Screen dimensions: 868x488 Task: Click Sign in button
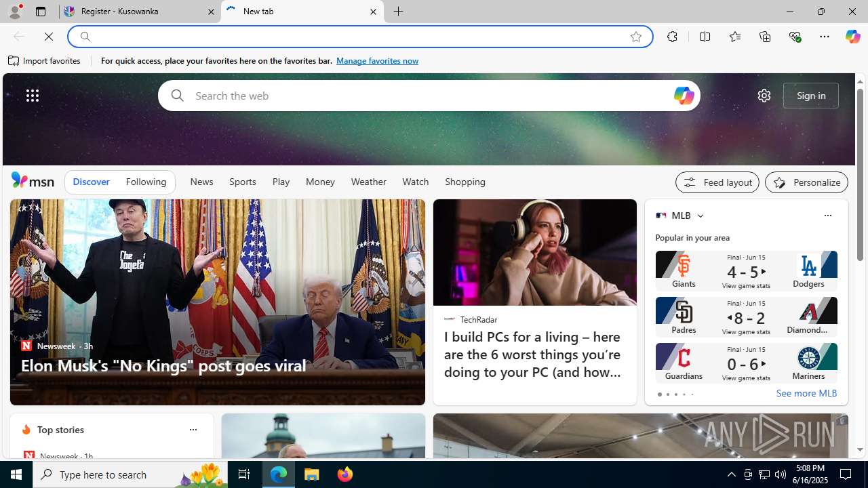click(811, 96)
